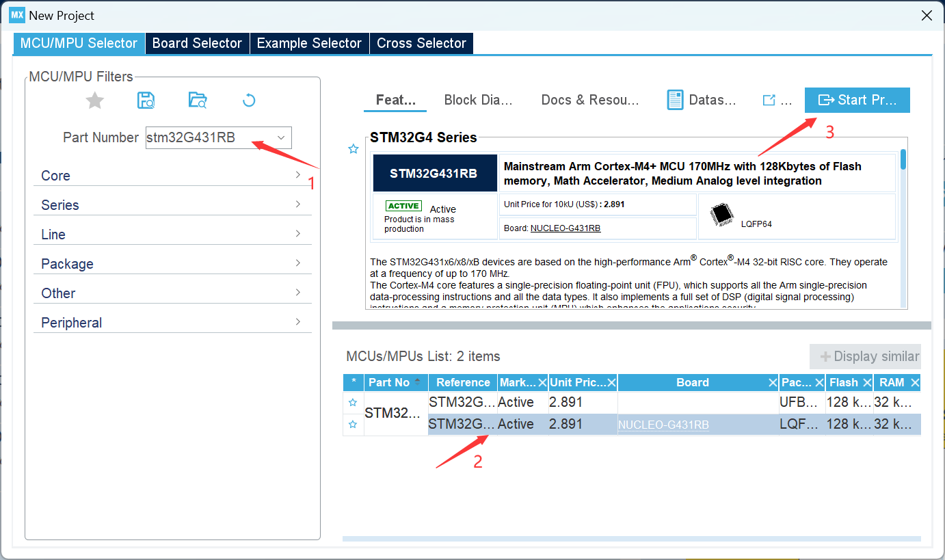The image size is (945, 560).
Task: Switch to Board Selector tab
Action: (x=197, y=43)
